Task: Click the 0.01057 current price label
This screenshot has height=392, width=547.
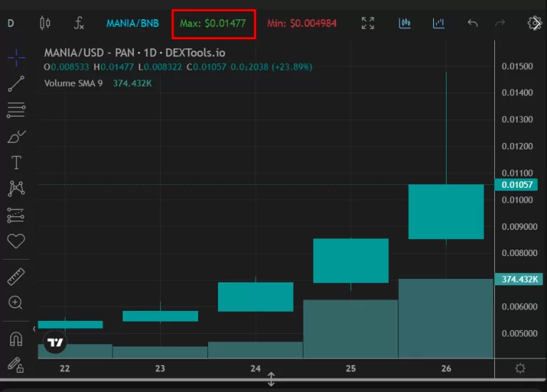Action: 518,185
